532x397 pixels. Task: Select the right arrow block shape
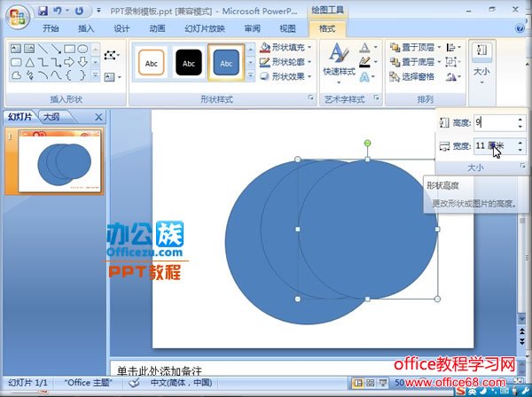click(69, 62)
